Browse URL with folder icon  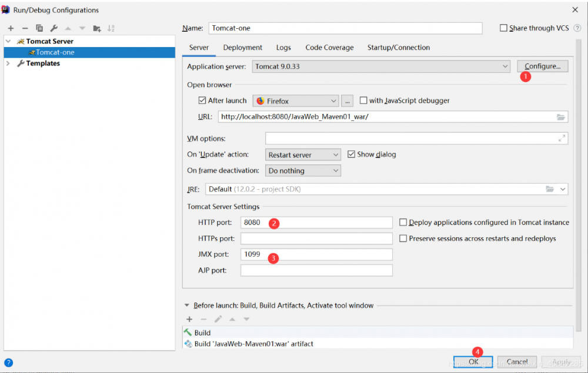560,117
